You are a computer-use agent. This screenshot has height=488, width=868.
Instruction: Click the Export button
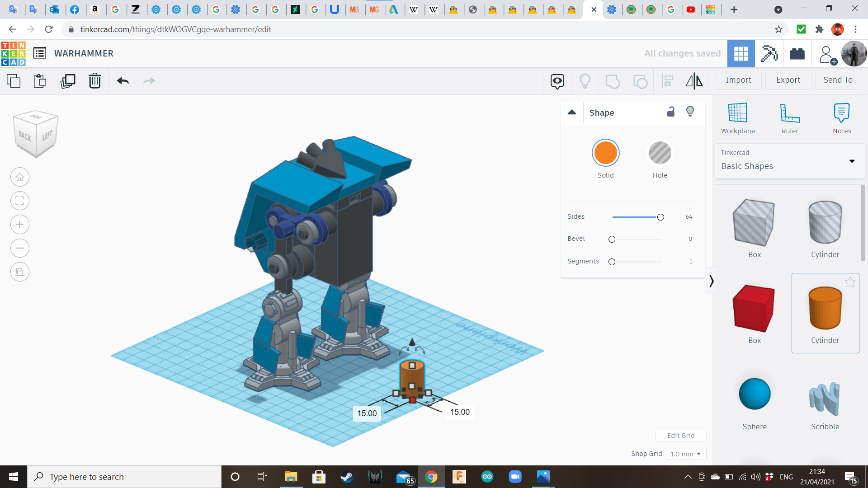click(x=788, y=80)
